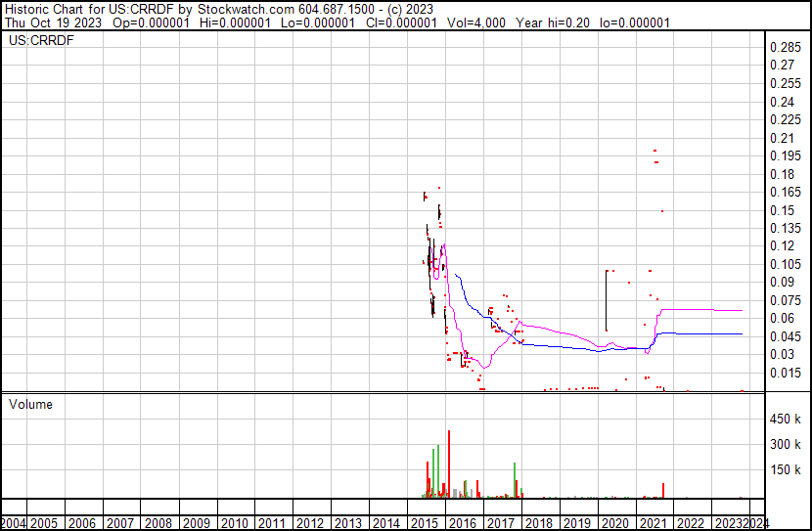Click the 150 k volume axis value
Viewport: 812px width, 531px height.
785,470
